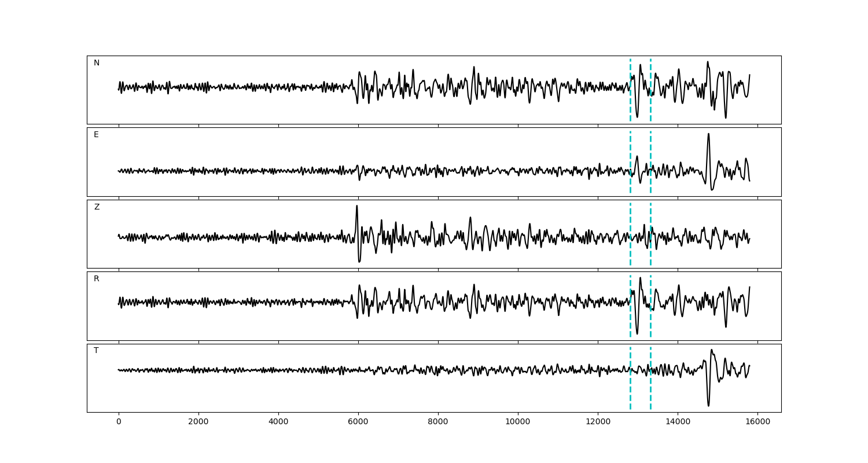The height and width of the screenshot is (463, 868).
Task: Click the tallest spike in the Z trace
Action: (357, 207)
